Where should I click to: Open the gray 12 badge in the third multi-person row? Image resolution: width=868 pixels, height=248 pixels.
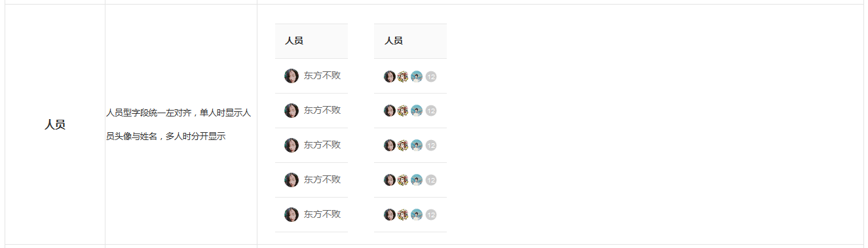[431, 145]
